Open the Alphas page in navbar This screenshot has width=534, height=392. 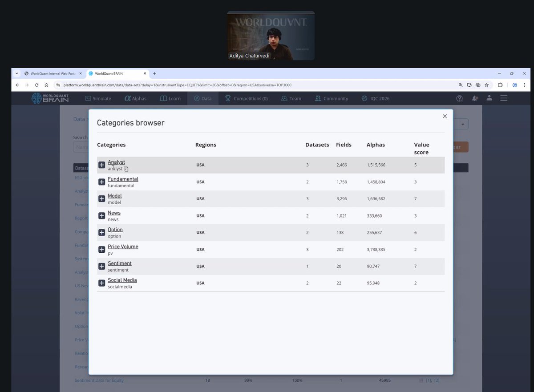pyautogui.click(x=136, y=98)
